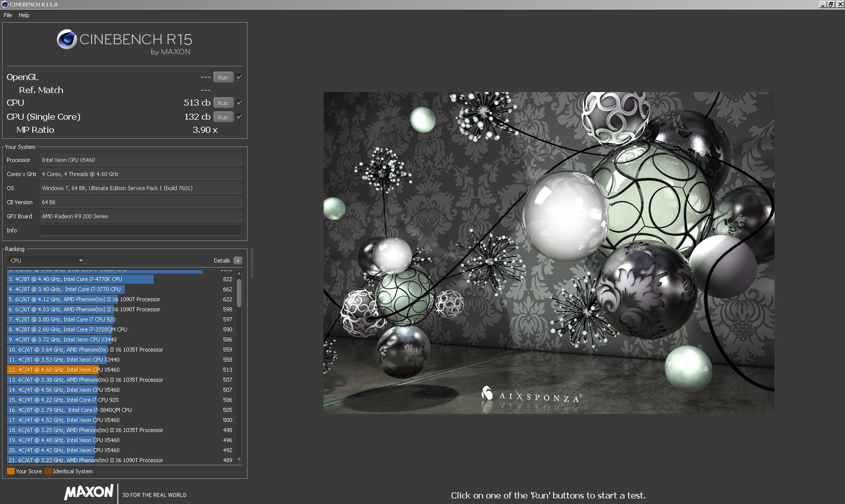Viewport: 845px width, 504px height.
Task: Click the MAXON logo at the bottom
Action: [89, 492]
